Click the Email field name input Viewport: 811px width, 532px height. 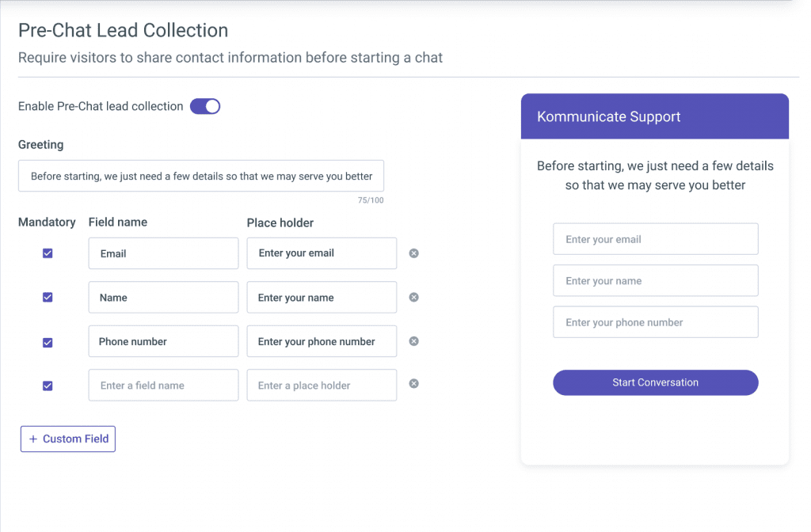point(163,253)
